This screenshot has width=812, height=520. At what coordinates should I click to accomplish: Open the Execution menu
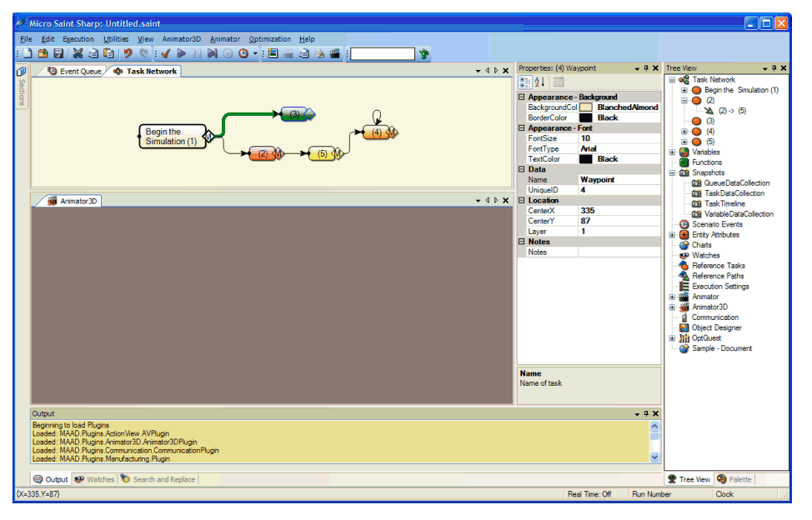pos(78,38)
